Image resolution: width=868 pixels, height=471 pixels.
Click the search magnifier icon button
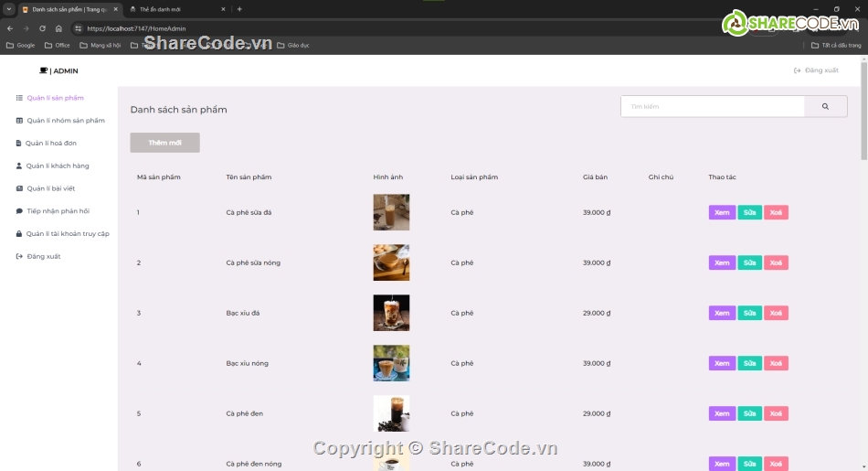tap(825, 107)
